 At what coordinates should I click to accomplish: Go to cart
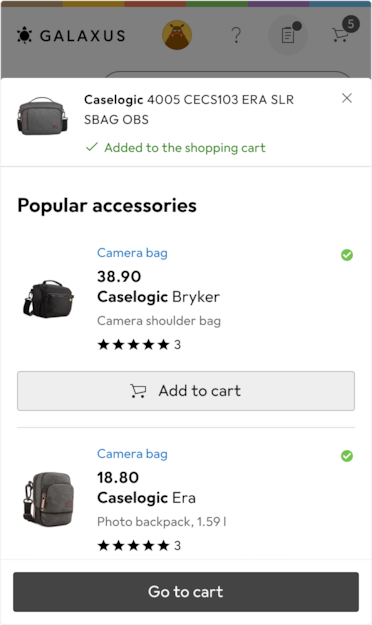tap(186, 592)
